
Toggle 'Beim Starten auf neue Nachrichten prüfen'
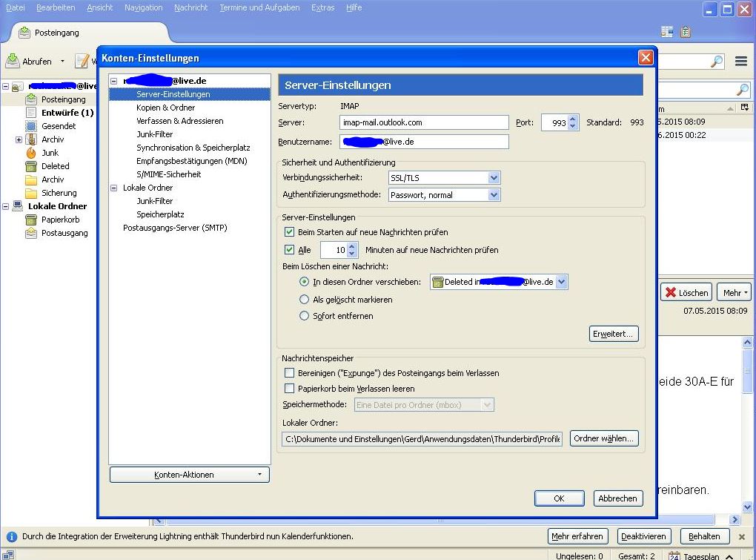pos(290,232)
